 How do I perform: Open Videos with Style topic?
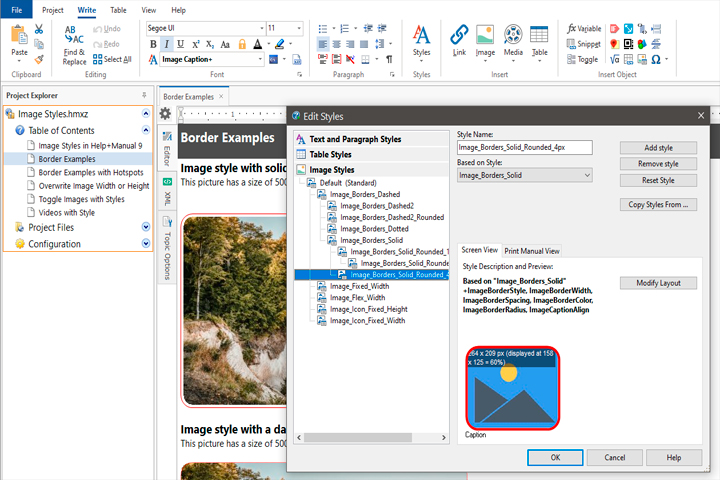[67, 212]
